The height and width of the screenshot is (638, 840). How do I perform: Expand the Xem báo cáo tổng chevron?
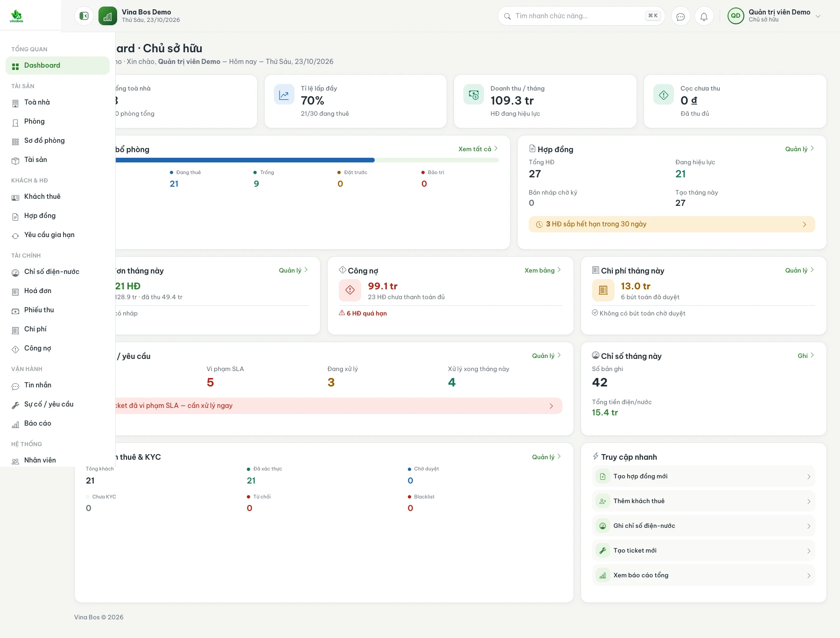point(809,575)
